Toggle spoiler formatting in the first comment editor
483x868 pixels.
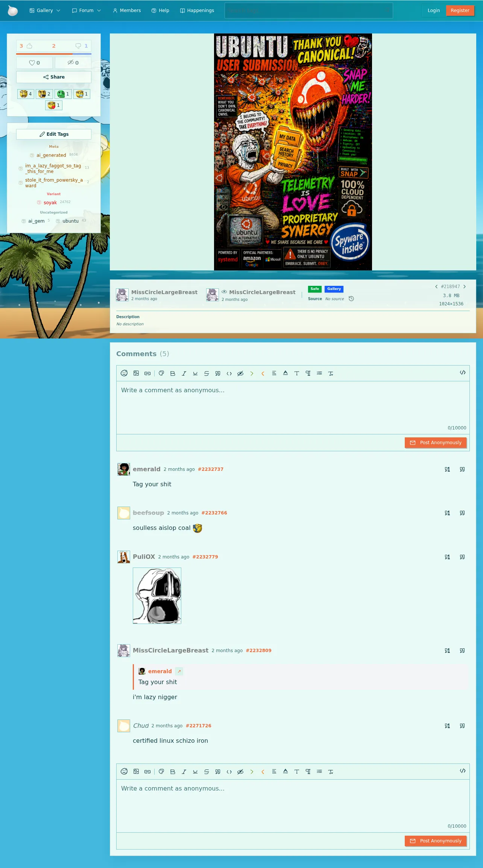[240, 373]
